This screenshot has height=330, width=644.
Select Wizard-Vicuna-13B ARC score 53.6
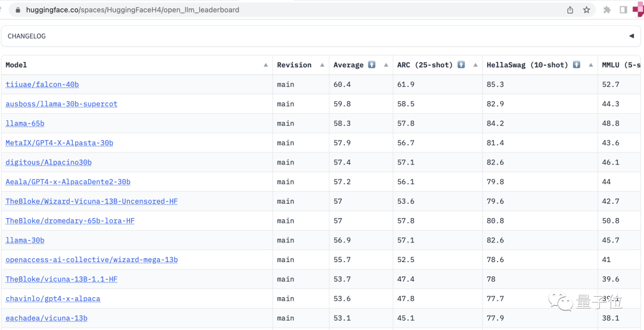(406, 201)
